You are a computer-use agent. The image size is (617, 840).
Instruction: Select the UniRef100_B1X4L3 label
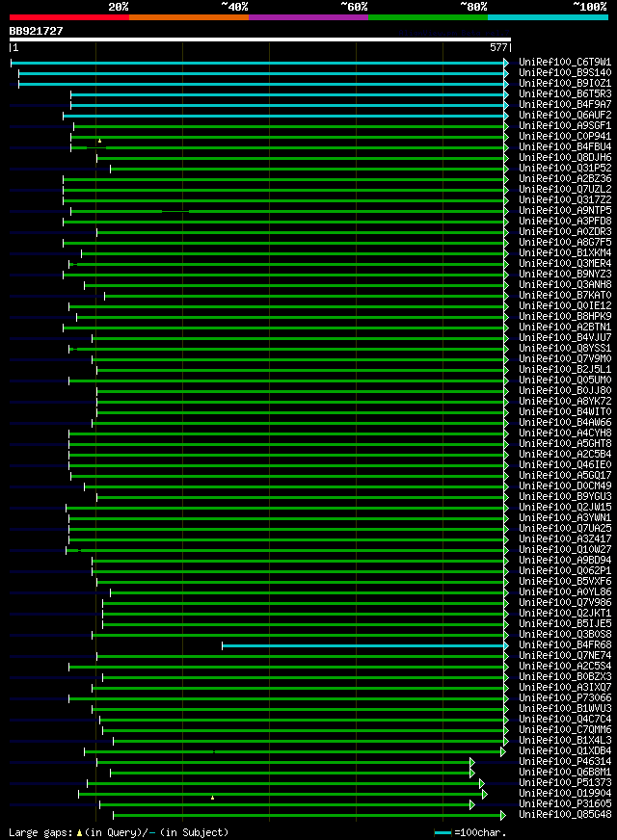coord(565,741)
